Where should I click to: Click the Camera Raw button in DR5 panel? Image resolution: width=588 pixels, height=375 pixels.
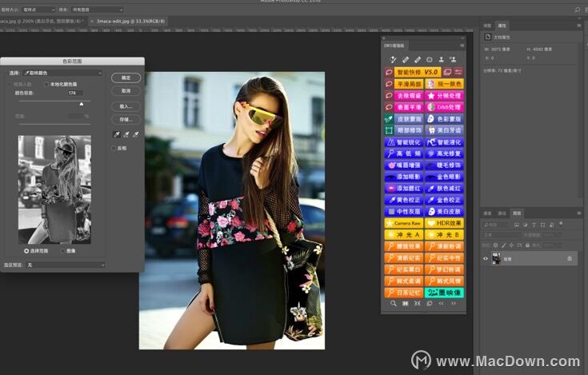404,223
